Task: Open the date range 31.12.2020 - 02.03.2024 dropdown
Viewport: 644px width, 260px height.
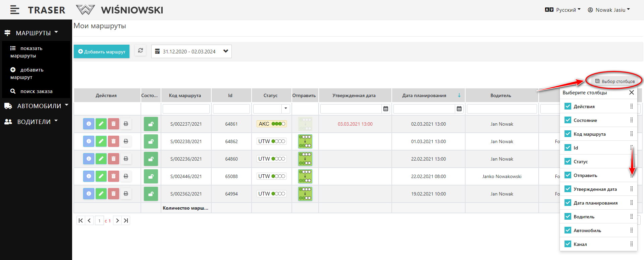Action: point(192,51)
